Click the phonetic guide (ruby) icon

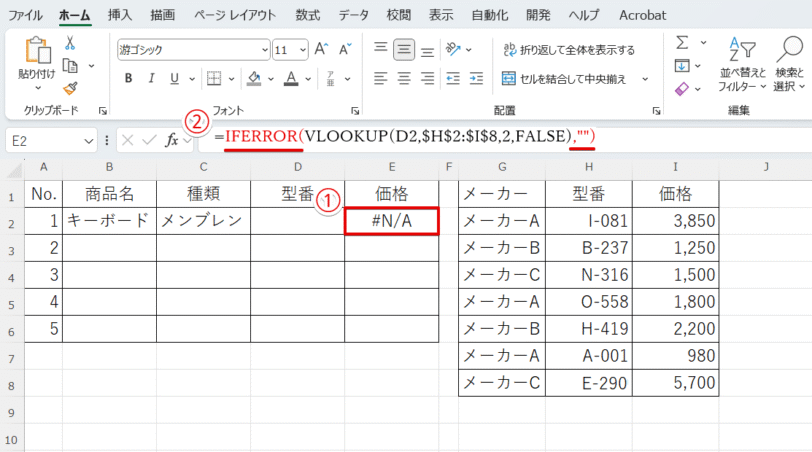pyautogui.click(x=330, y=79)
